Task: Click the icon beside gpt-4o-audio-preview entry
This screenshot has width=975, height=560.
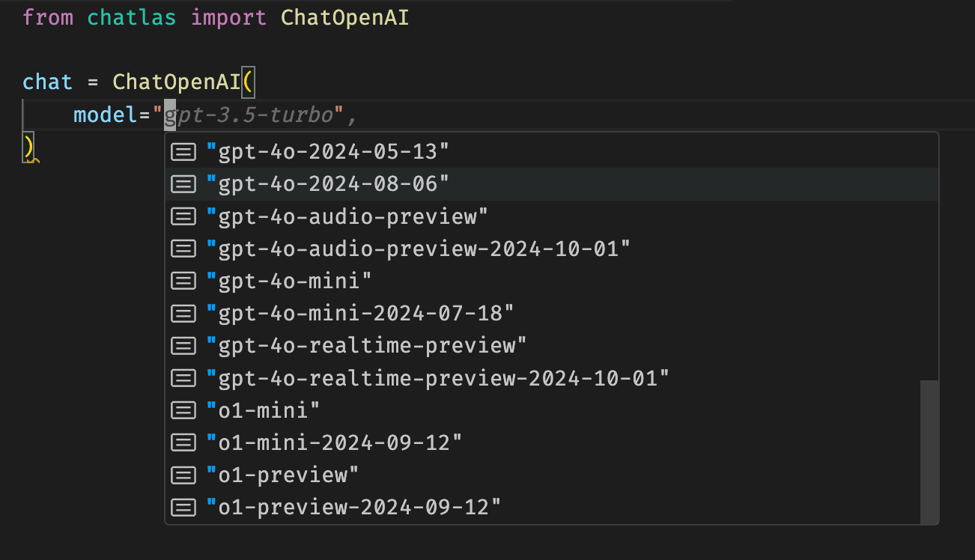Action: click(x=183, y=216)
